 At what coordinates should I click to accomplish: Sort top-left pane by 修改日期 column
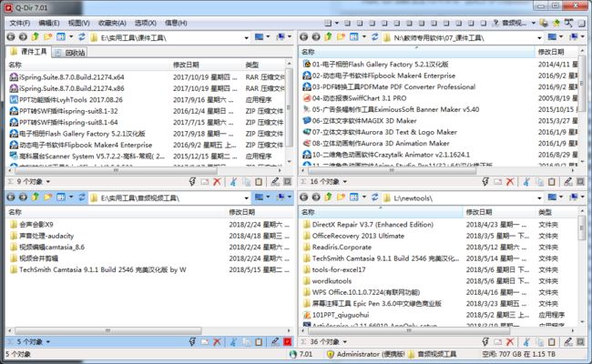tap(206, 65)
